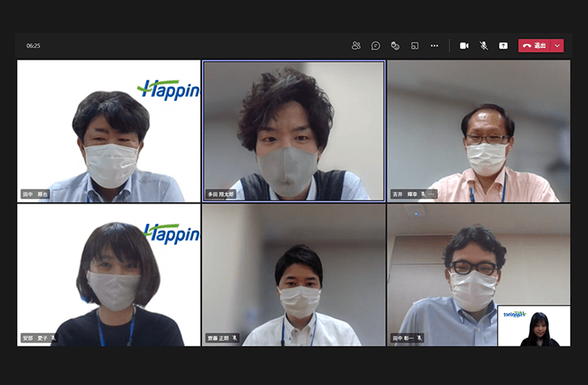Click muted mic icon beside 田中 彰一

click(x=419, y=338)
